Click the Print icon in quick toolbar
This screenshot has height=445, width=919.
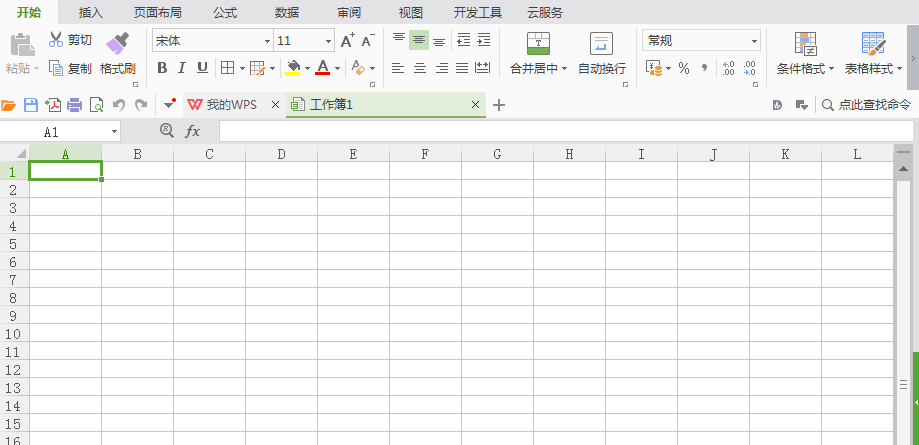pos(74,105)
